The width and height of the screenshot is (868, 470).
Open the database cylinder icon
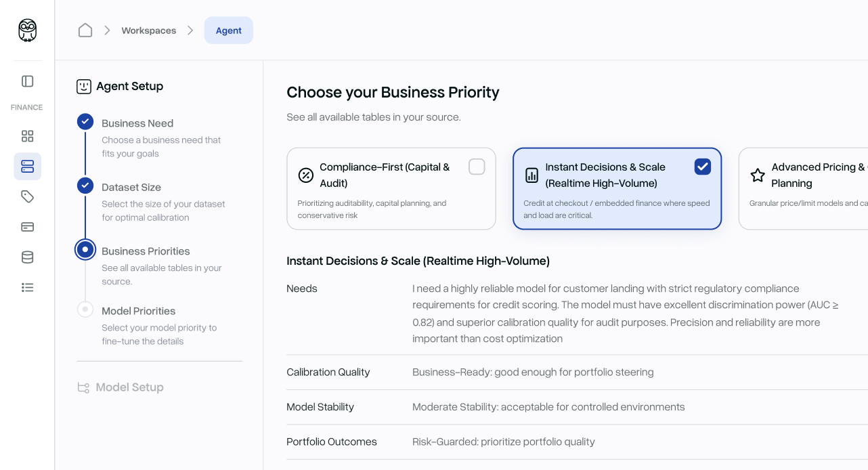[27, 257]
